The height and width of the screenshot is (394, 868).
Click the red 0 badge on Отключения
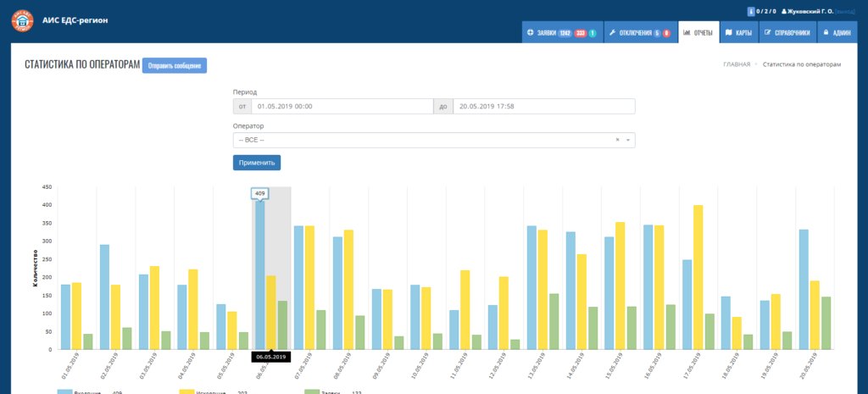coord(666,33)
